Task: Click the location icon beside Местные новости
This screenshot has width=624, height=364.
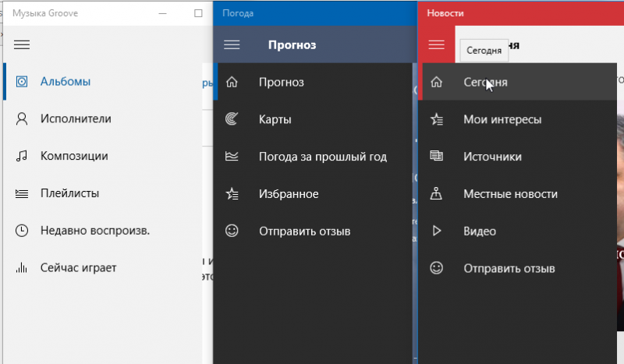Action: click(436, 193)
